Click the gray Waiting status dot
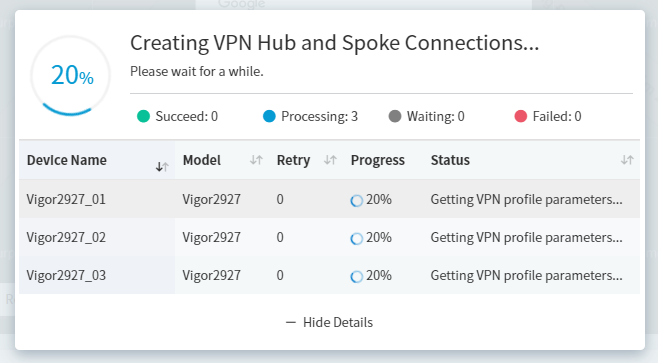This screenshot has width=658, height=363. point(395,116)
